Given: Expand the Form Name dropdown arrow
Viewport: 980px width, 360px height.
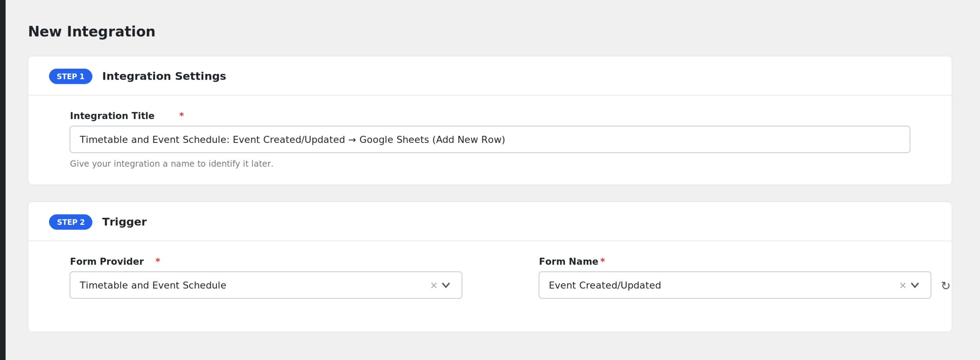Looking at the screenshot, I should tap(915, 285).
